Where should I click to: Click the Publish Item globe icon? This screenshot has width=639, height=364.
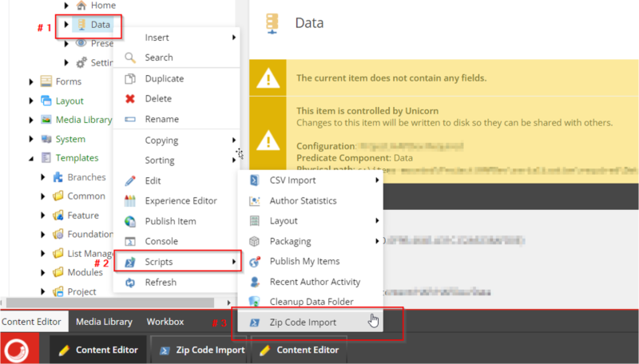click(130, 221)
